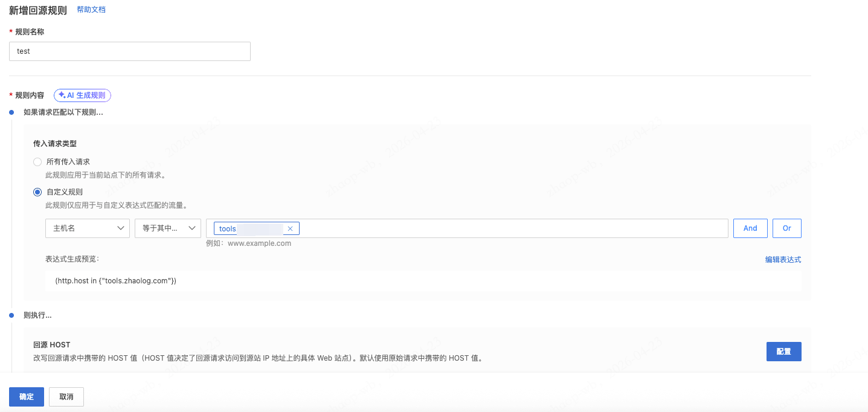
Task: Open the 帮助文档 link
Action: (x=91, y=10)
